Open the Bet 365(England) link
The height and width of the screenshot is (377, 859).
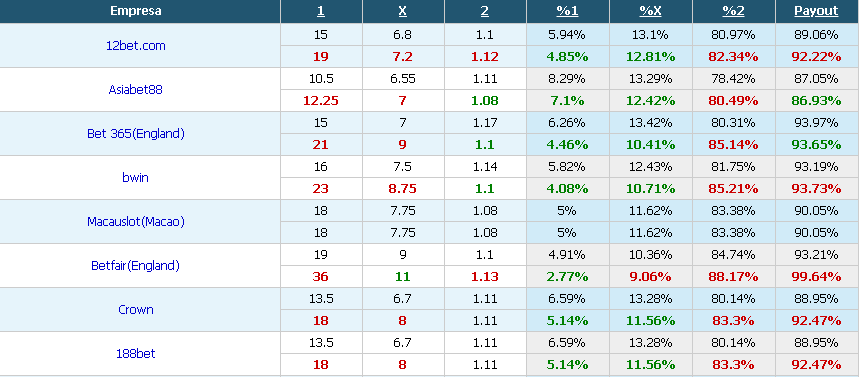[x=135, y=134]
